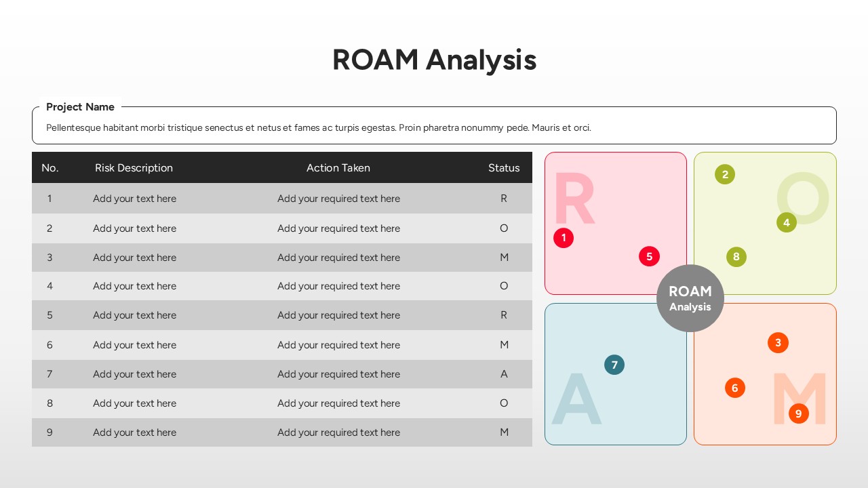Viewport: 868px width, 488px height.
Task: Select the Risk Description column header
Action: (x=134, y=168)
